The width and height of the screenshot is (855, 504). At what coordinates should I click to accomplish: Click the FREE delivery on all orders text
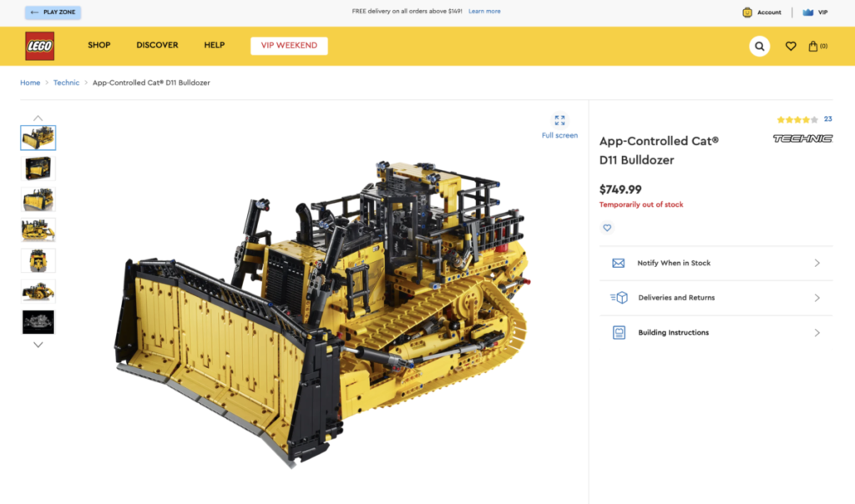tap(407, 12)
